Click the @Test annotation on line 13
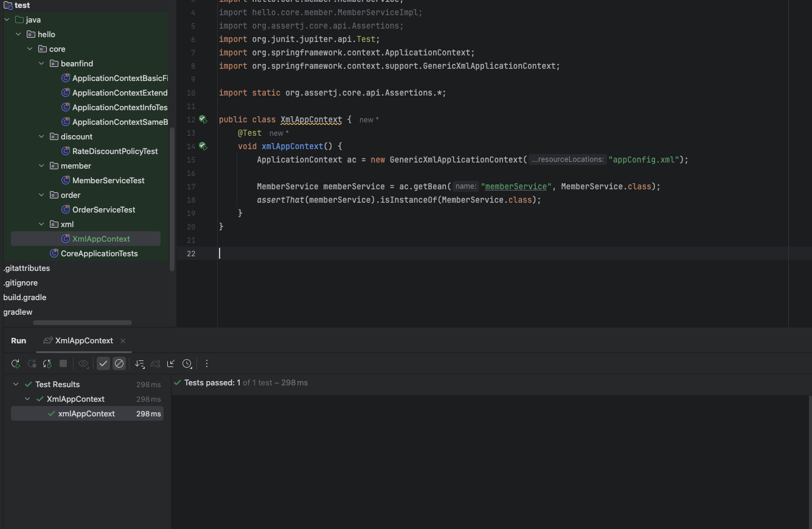812x529 pixels. [x=249, y=133]
